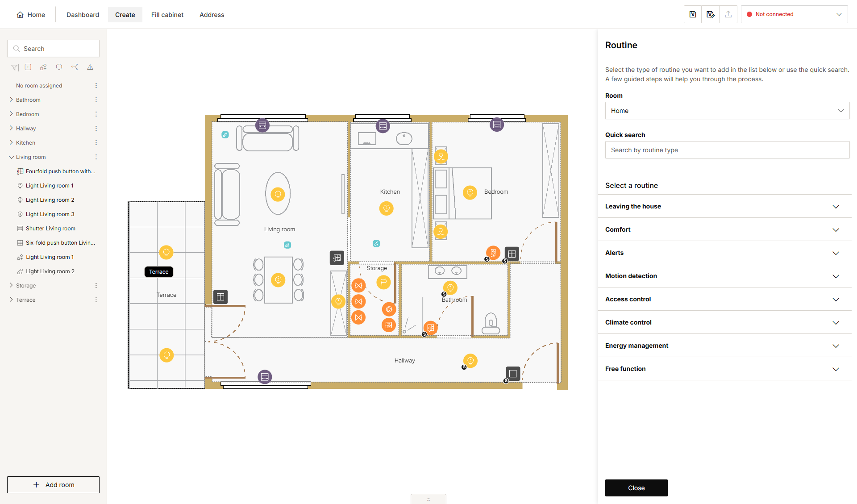This screenshot has height=504, width=857.
Task: Click the Save project icon
Action: tap(693, 14)
